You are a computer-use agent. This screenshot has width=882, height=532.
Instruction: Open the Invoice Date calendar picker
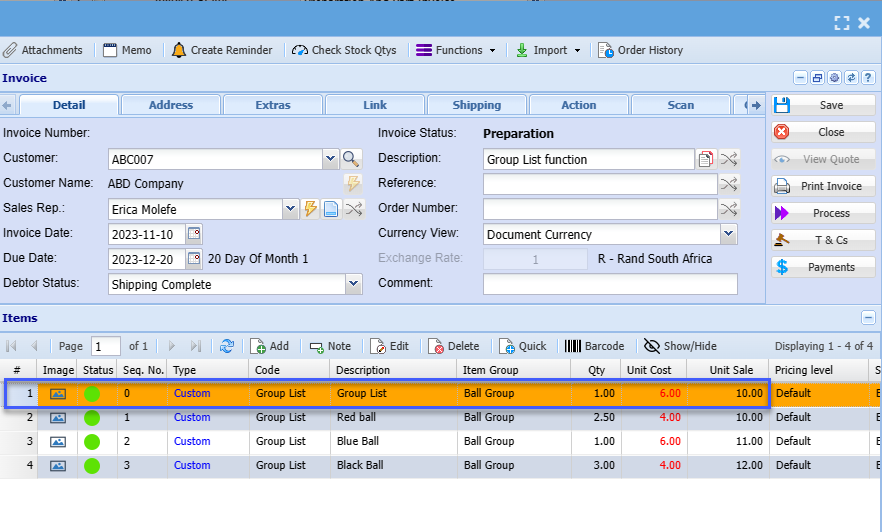[194, 234]
